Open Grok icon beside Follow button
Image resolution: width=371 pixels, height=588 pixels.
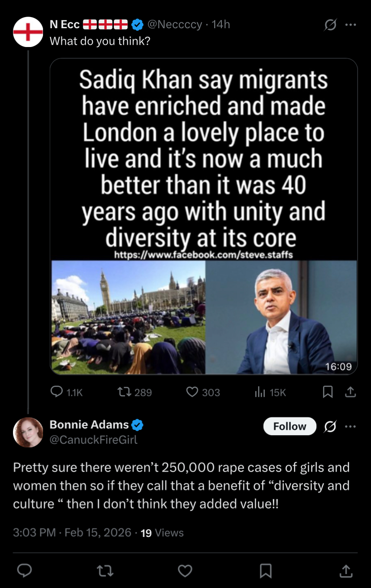tap(330, 426)
